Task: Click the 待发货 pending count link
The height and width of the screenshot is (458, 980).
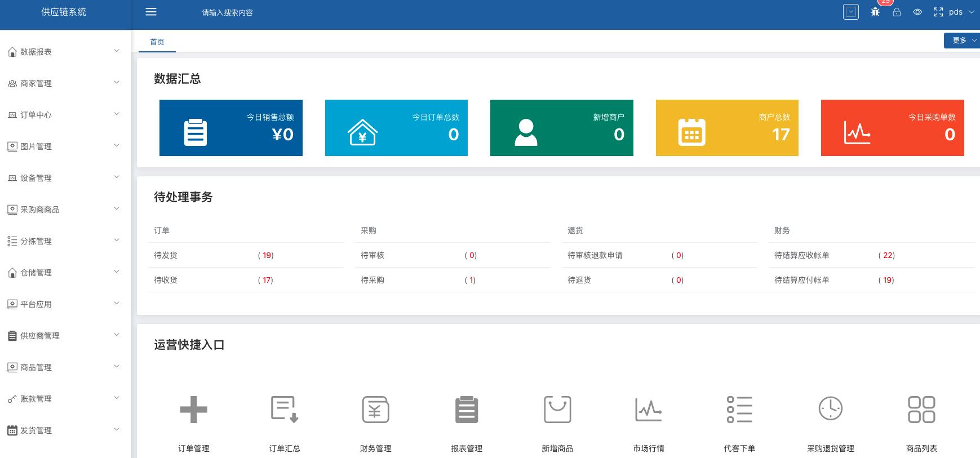Action: tap(266, 255)
